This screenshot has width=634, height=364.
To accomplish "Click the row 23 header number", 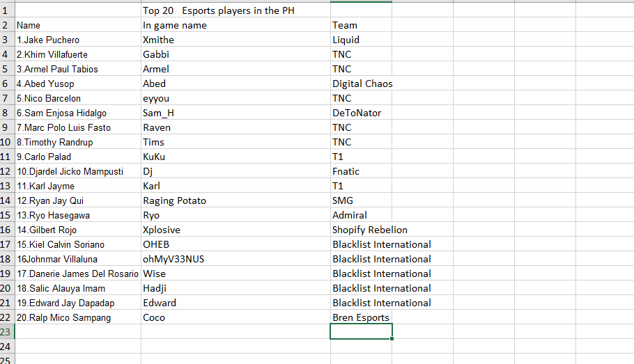I will coord(7,332).
